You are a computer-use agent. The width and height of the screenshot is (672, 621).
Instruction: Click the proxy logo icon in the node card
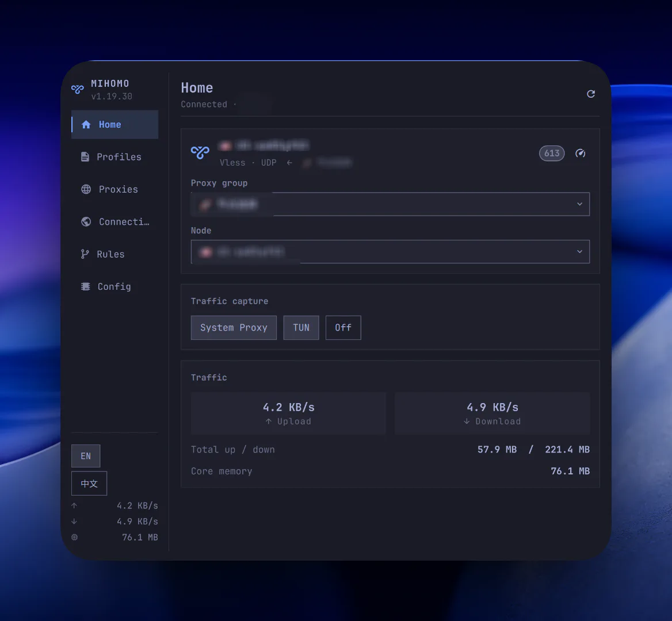point(200,152)
